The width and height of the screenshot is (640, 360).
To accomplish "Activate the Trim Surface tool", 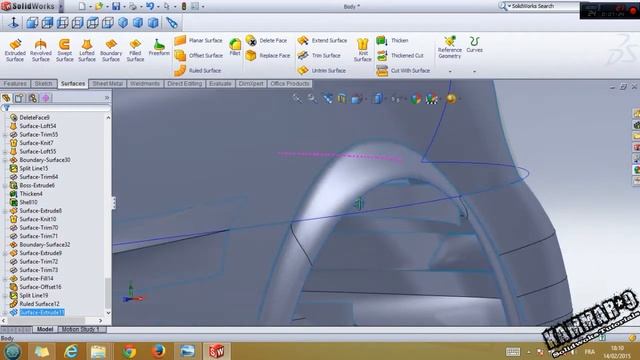I will [x=319, y=56].
